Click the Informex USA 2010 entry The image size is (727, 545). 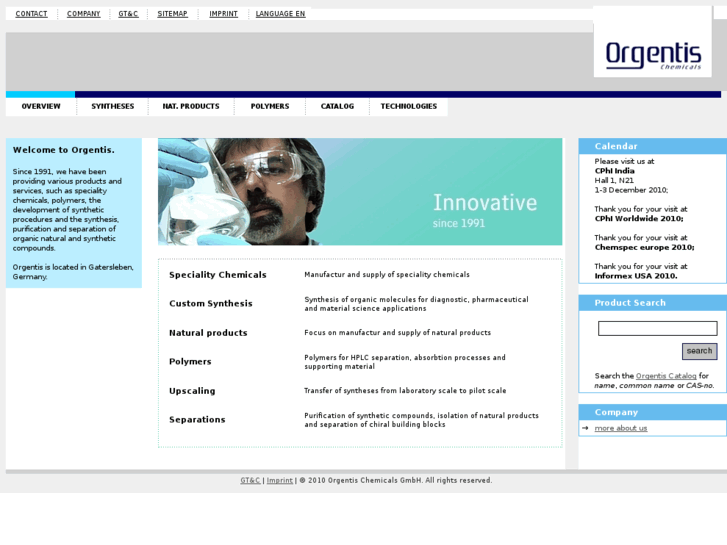(x=636, y=276)
